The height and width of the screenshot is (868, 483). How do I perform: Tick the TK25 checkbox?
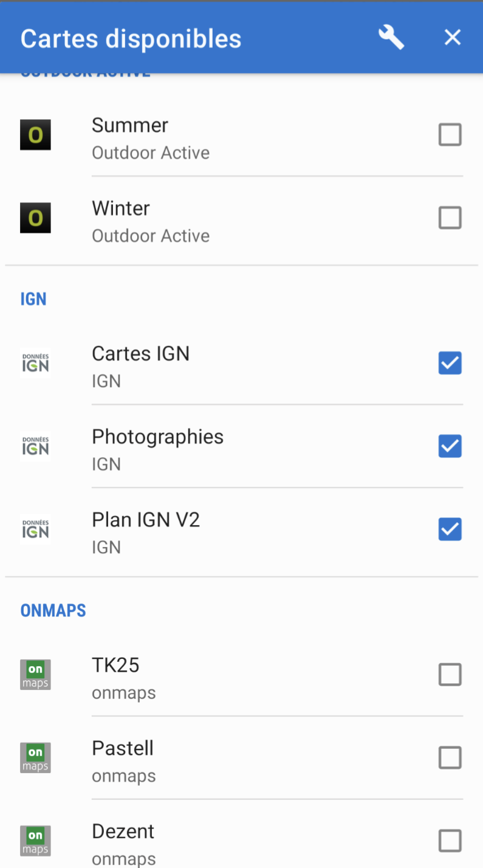point(450,675)
